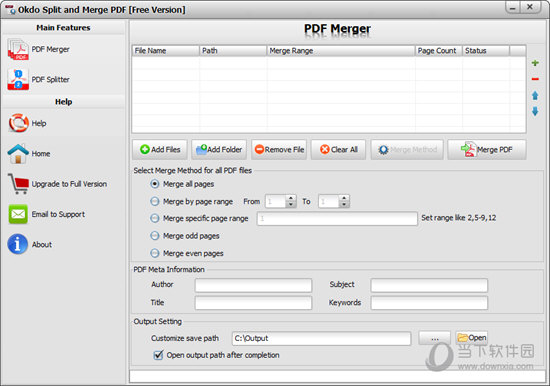
Task: Select Merge specific page range option
Action: [x=155, y=218]
